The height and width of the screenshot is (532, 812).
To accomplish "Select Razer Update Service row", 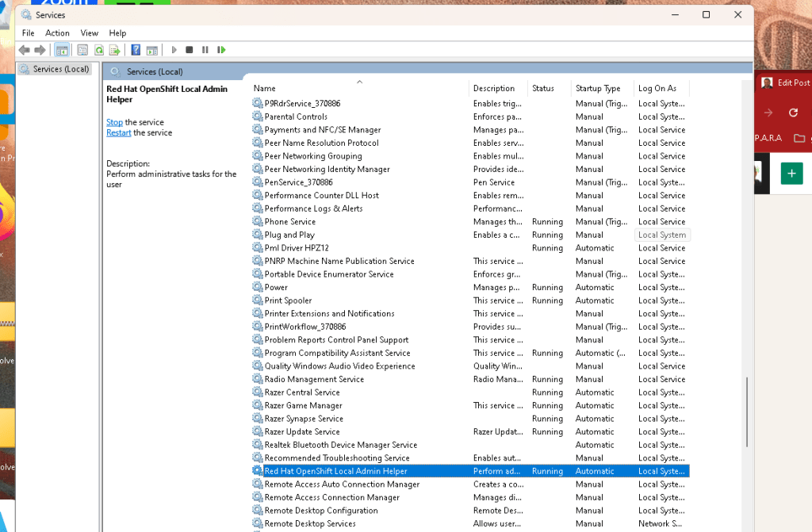I will [470, 431].
